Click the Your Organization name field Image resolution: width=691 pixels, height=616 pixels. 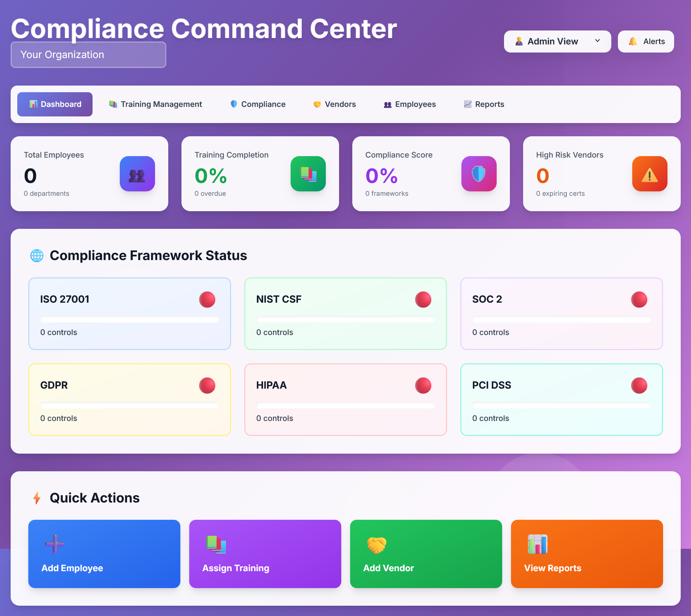click(x=88, y=55)
